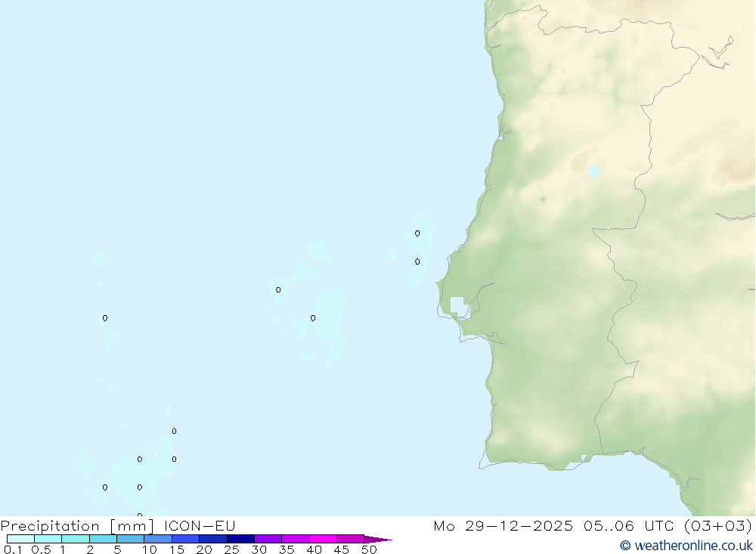Image resolution: width=756 pixels, height=554 pixels.
Task: Click the 1–2 mm legend color swatch
Action: click(76, 539)
